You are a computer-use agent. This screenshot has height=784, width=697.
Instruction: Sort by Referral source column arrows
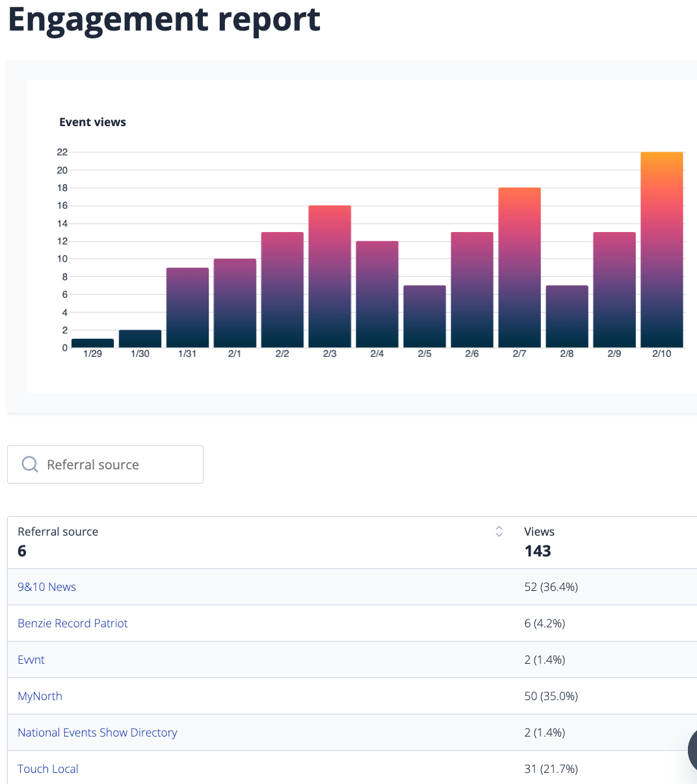[x=499, y=531]
